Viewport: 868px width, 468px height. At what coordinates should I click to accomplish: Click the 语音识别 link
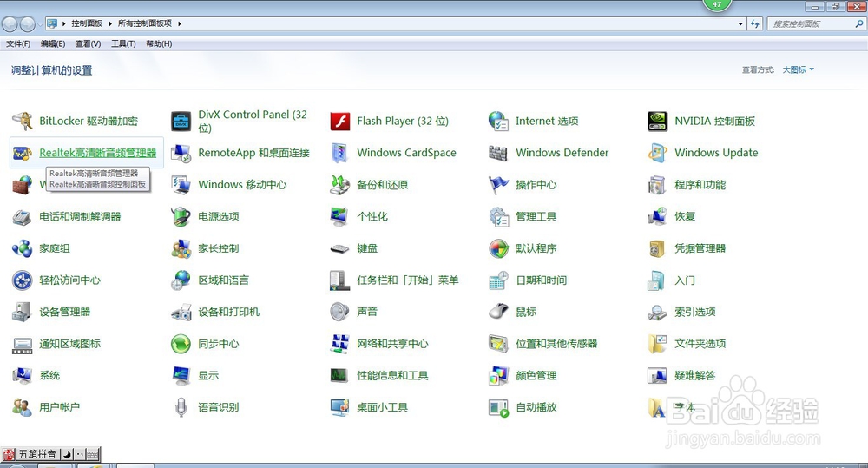[x=219, y=407]
